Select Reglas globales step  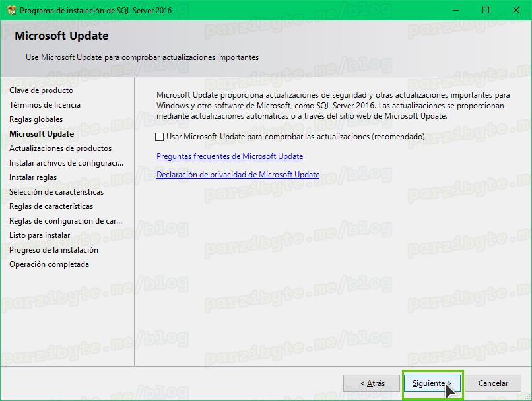pyautogui.click(x=36, y=119)
